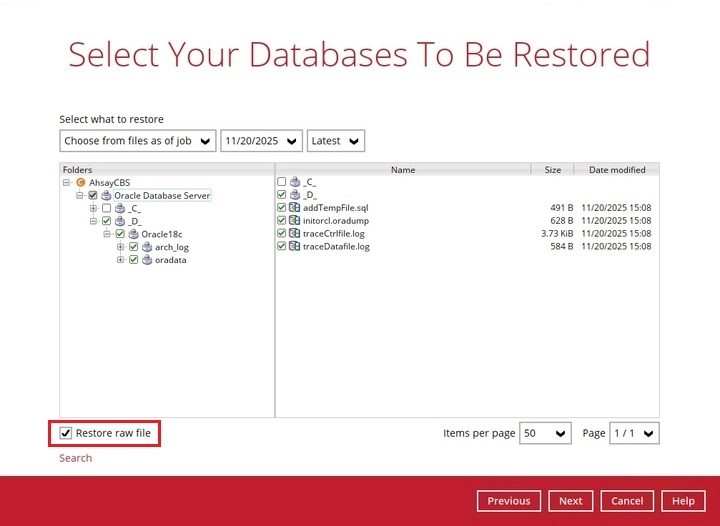
Task: Click the traceCtrlfile.log file icon
Action: click(295, 234)
